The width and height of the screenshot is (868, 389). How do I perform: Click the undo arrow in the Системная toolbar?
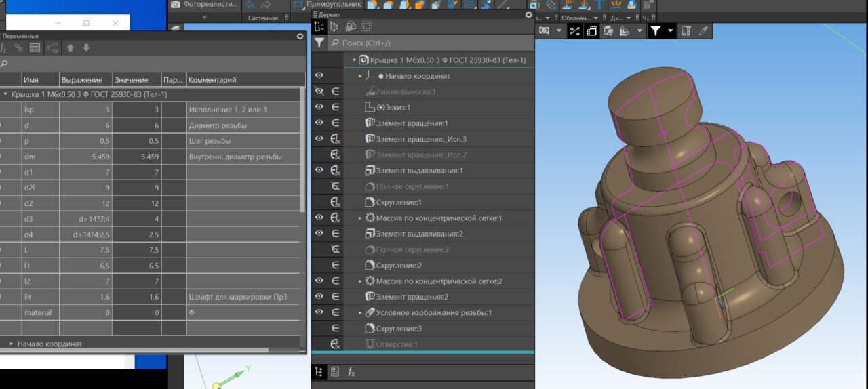point(250,4)
